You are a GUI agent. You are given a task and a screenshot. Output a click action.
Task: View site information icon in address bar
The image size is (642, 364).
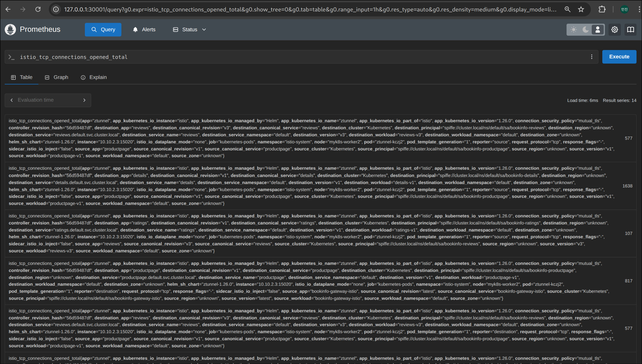pos(56,9)
